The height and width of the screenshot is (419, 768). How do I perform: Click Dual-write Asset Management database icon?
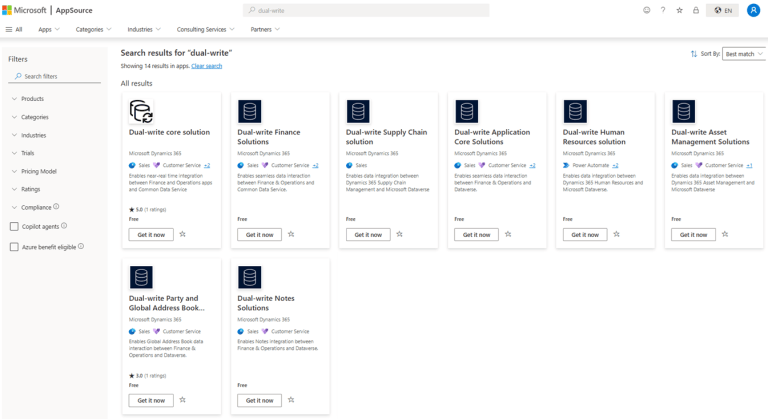(x=683, y=111)
